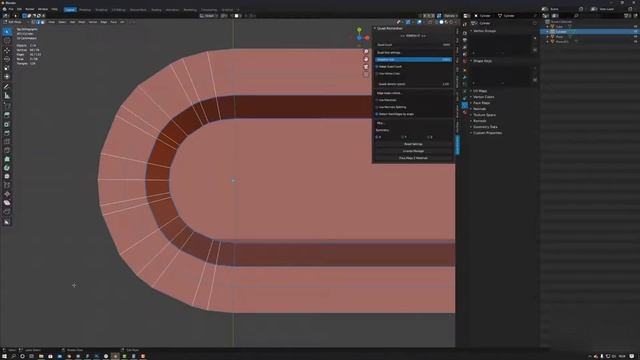This screenshot has height=360, width=640.
Task: Open the Render properties tab
Action: 465,33
